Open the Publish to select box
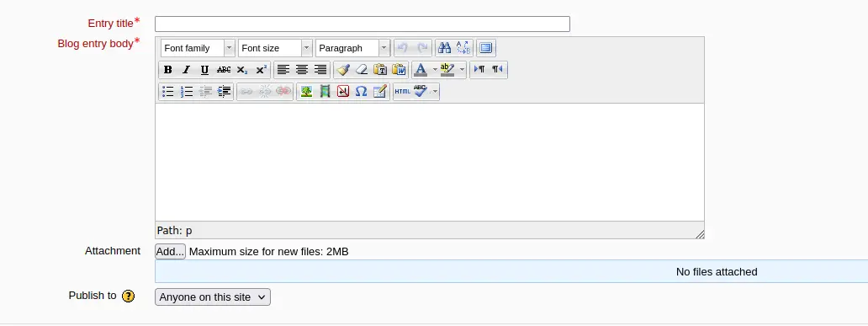Viewport: 868px width, 326px height. pos(213,297)
